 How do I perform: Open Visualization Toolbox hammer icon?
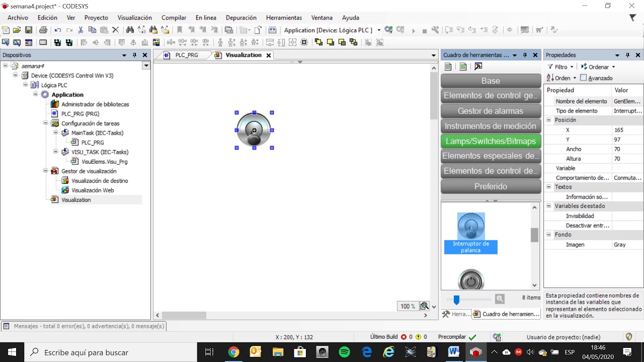478,66
